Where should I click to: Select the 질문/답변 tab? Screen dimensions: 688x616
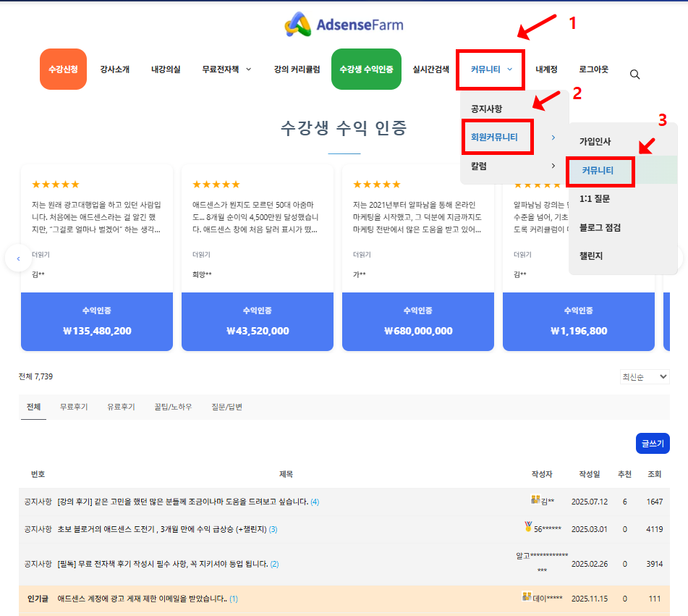point(227,407)
